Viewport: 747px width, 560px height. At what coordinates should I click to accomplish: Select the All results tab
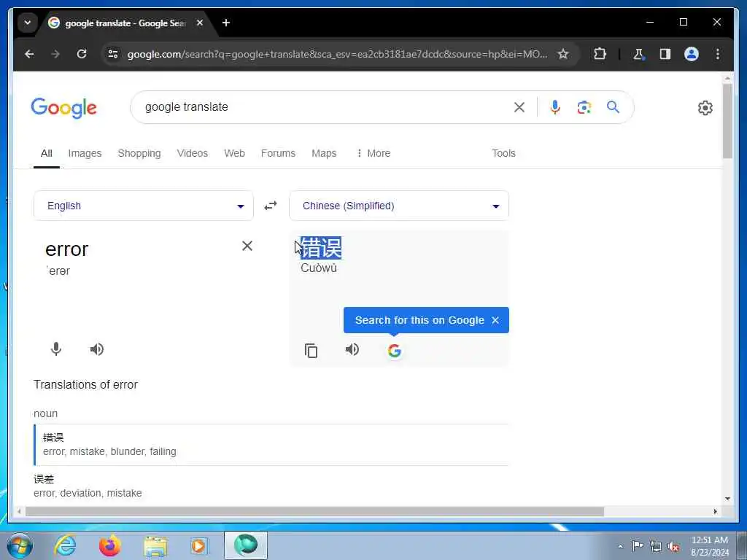46,153
